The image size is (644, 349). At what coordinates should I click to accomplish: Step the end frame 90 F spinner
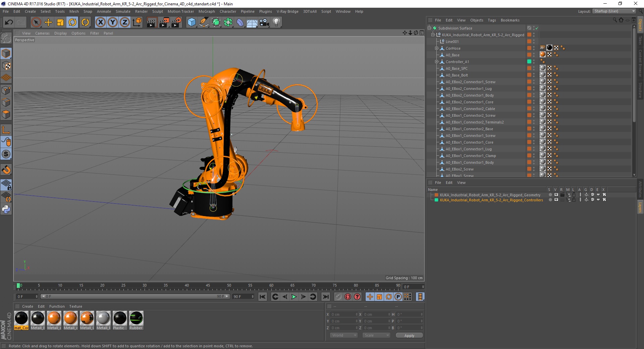pyautogui.click(x=253, y=297)
